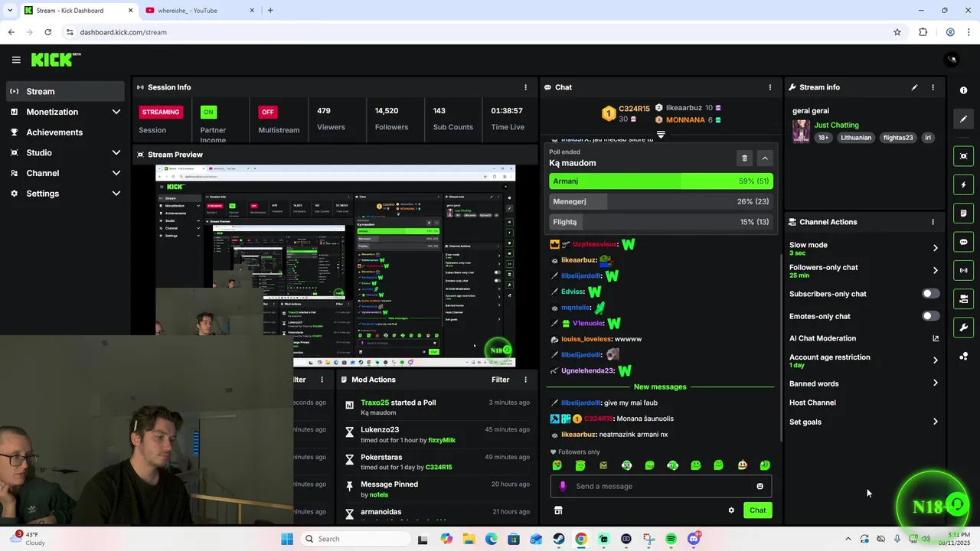
Task: Open Account age restriction options arrow
Action: 935,360
